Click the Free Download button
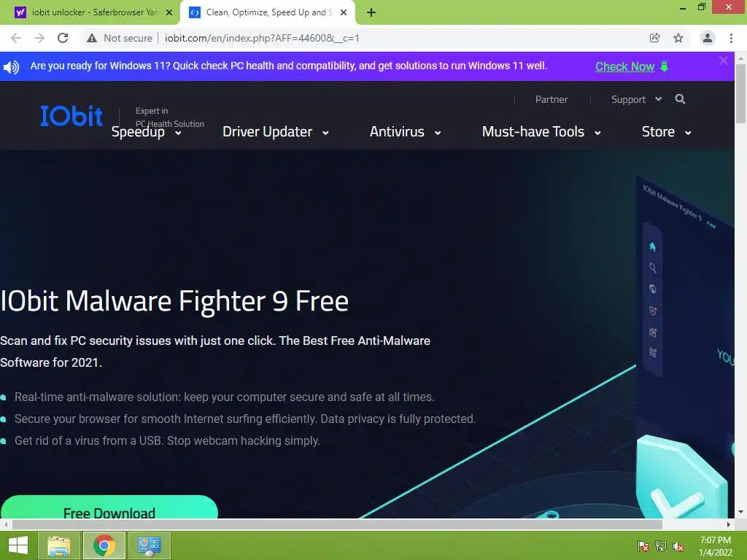This screenshot has height=560, width=747. (x=109, y=507)
